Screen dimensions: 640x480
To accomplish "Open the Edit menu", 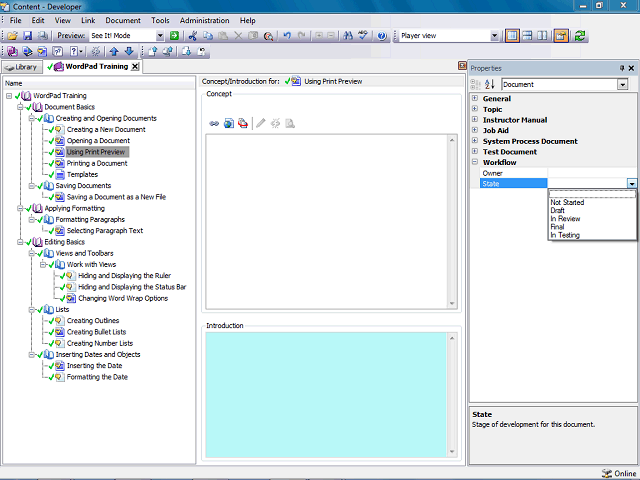I will [38, 20].
